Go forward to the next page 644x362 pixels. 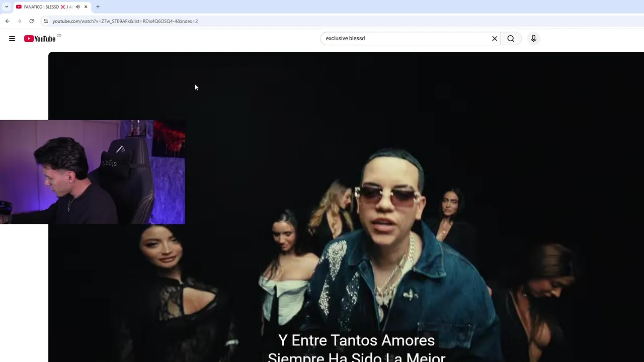pos(19,21)
